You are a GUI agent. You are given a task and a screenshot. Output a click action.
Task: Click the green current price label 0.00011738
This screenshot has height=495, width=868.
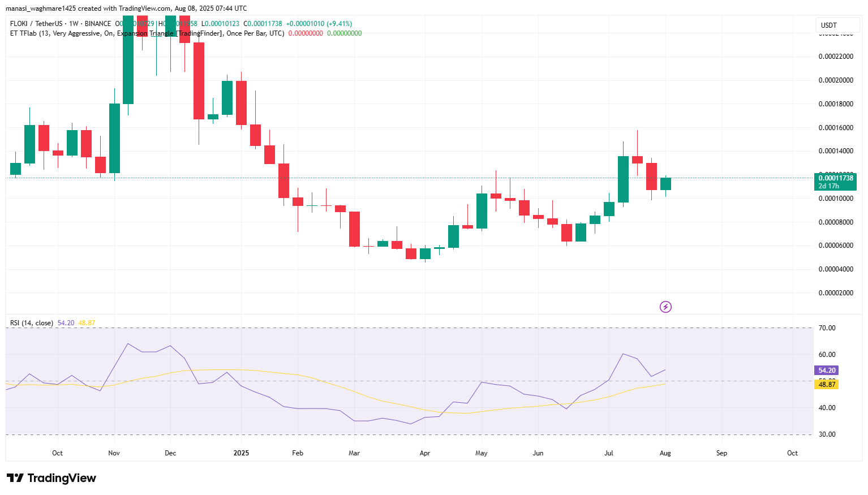coord(835,178)
